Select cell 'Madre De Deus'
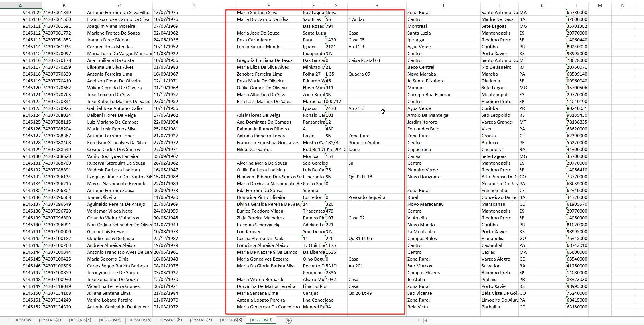The image size is (644, 325). click(499, 19)
